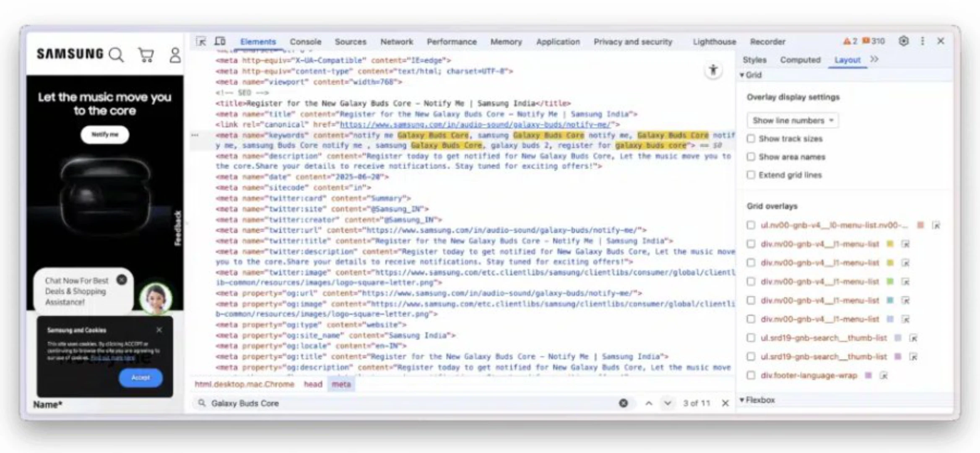Activate the inspect element picker icon
Viewport: 980px width, 453px height.
201,42
